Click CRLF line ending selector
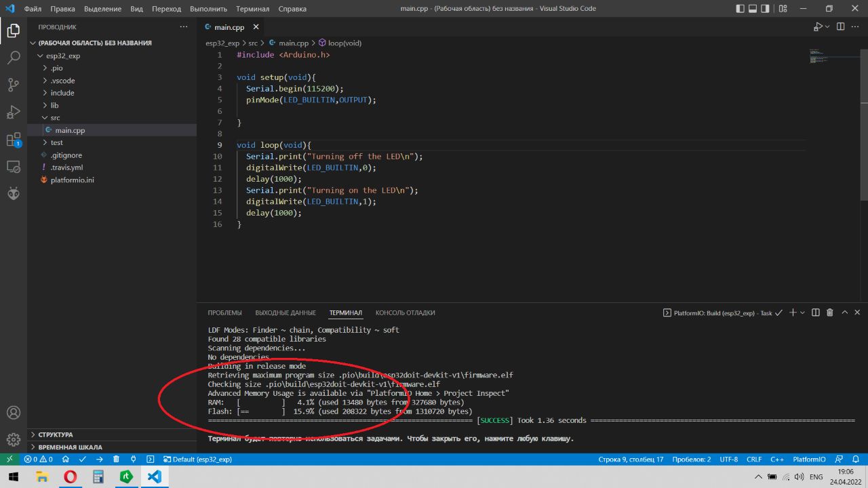Image resolution: width=868 pixels, height=488 pixels. click(x=754, y=459)
